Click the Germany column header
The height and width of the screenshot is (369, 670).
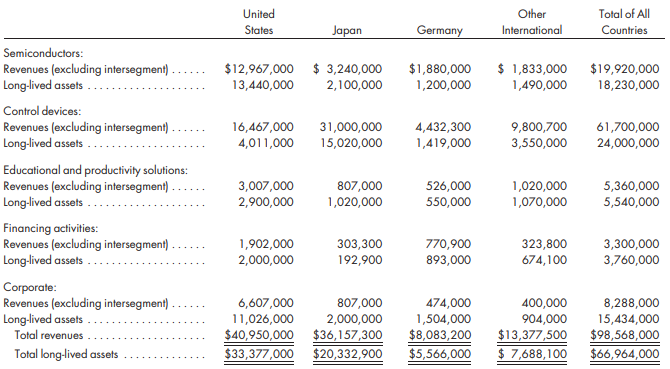440,30
